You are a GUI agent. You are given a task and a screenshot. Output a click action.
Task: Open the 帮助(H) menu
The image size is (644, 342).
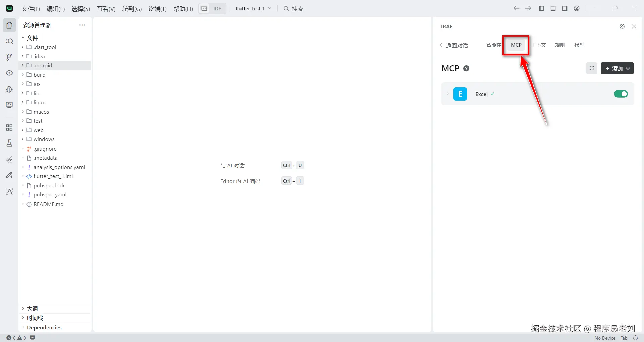183,9
